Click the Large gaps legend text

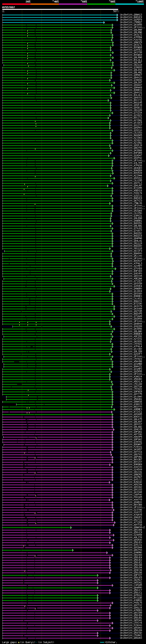click(28, 642)
